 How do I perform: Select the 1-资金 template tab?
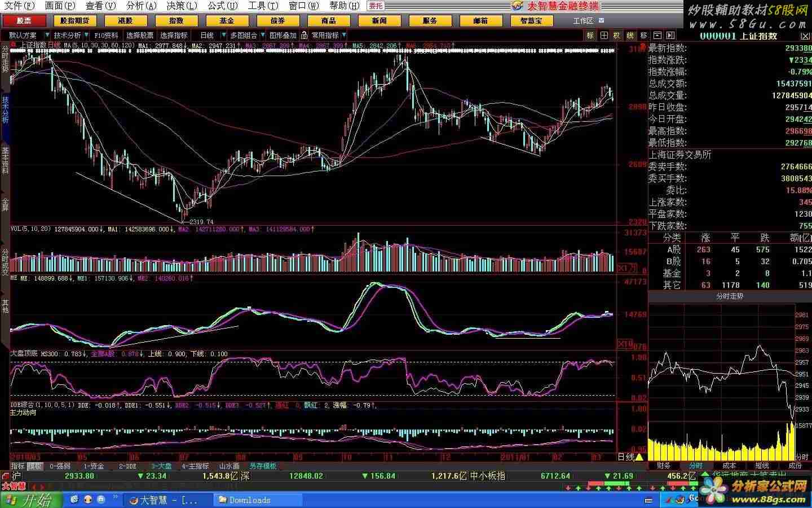tap(94, 466)
